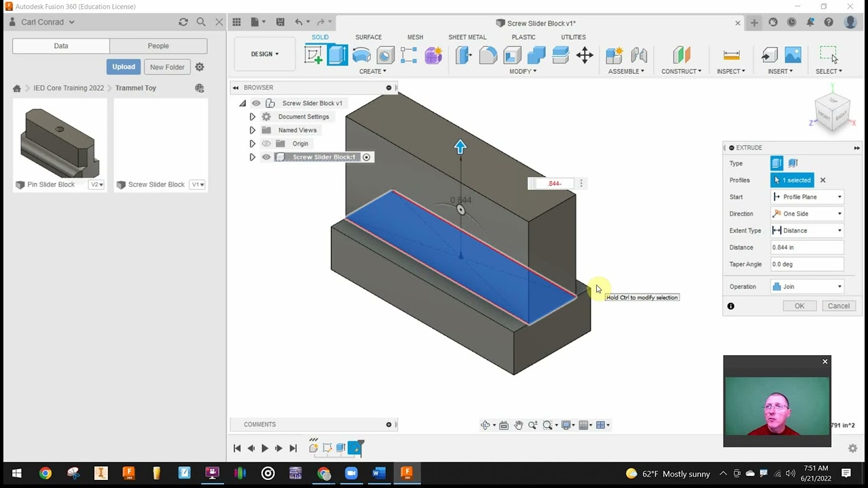868x488 pixels.
Task: Select the Revolve tool
Action: coord(361,55)
